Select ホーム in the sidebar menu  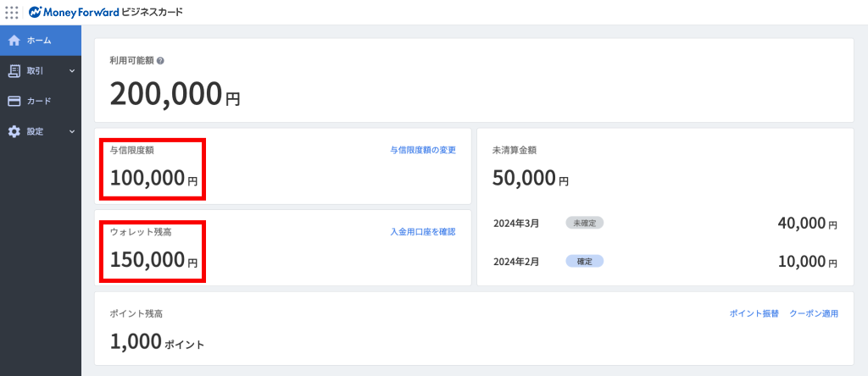(39, 40)
